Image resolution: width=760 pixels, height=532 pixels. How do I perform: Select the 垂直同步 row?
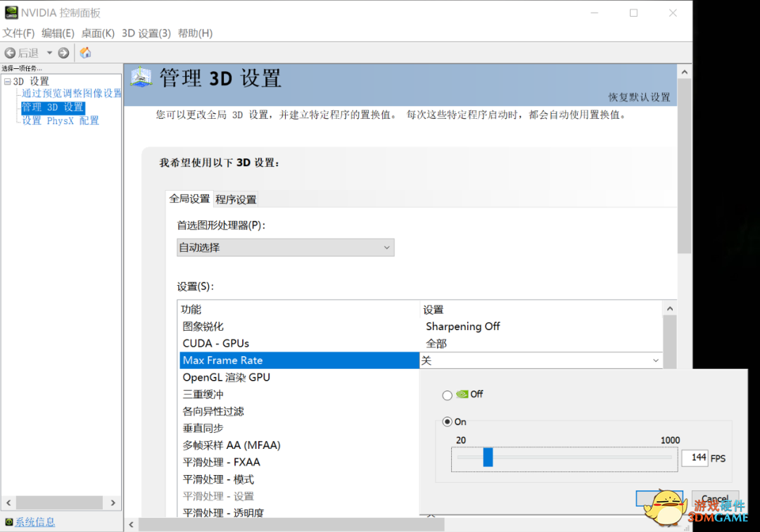[300, 428]
